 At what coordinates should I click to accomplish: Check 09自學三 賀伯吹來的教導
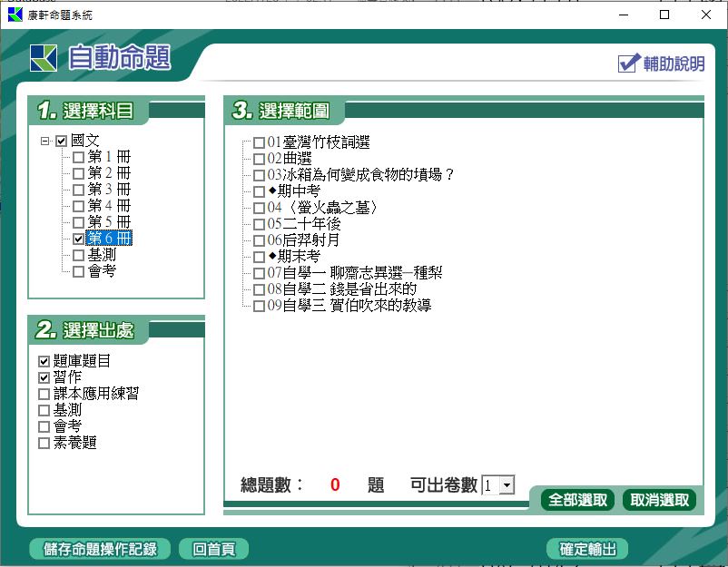(x=260, y=306)
